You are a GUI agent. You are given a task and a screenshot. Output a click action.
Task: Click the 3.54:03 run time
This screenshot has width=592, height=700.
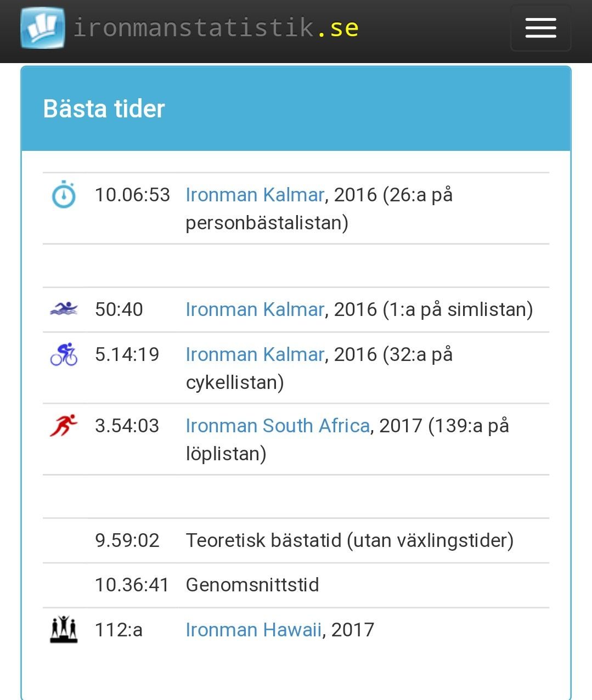(x=127, y=426)
